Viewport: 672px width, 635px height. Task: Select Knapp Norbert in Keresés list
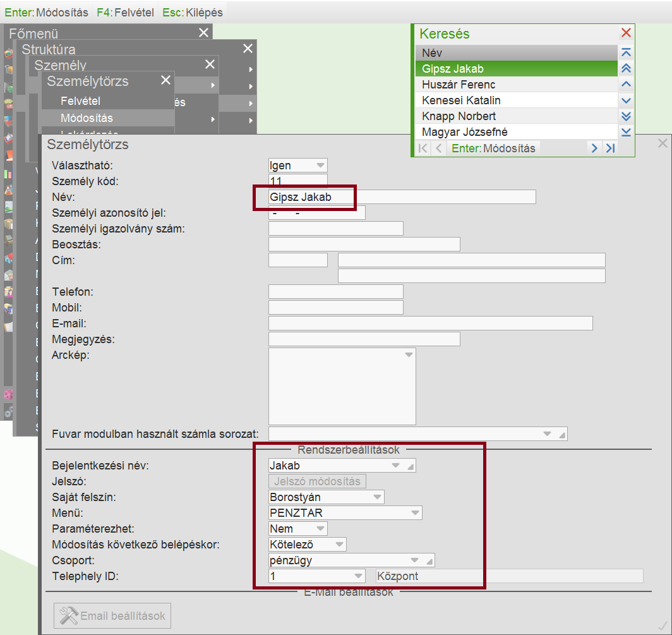pos(517,116)
